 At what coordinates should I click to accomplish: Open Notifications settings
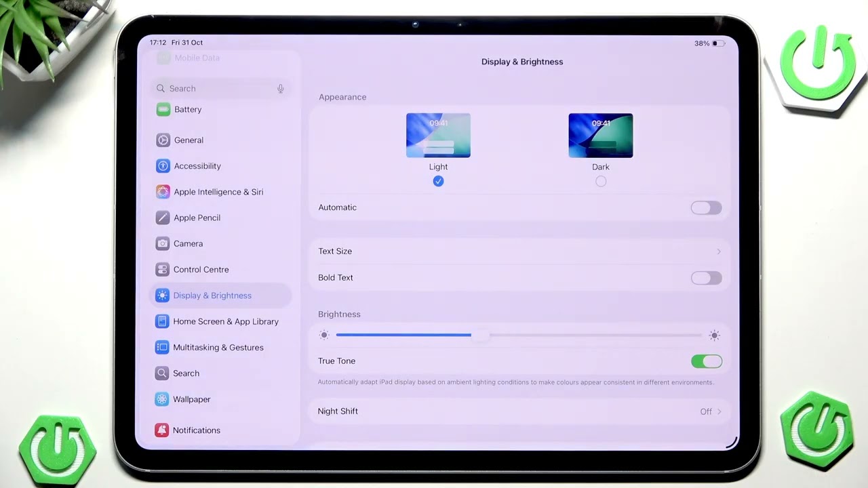pyautogui.click(x=221, y=430)
